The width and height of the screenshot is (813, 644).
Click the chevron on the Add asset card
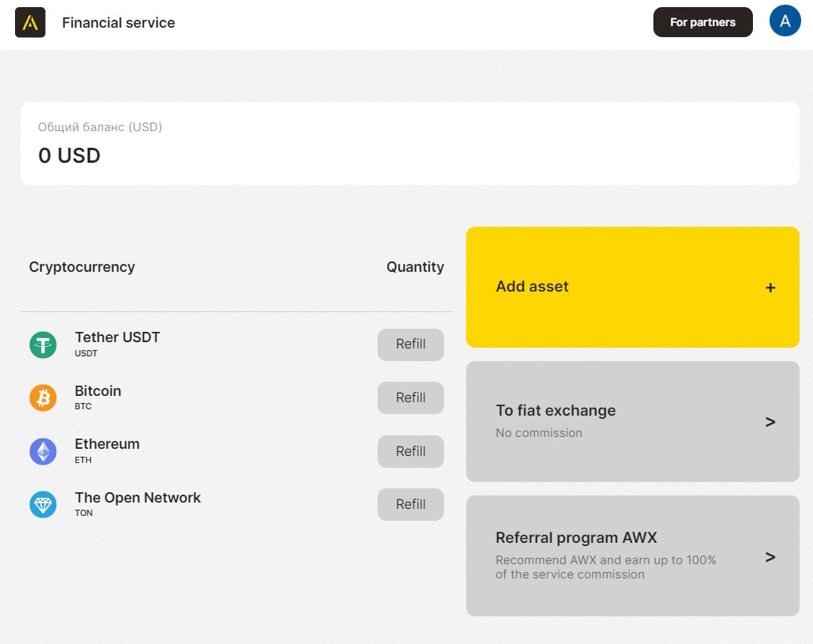pyautogui.click(x=770, y=288)
